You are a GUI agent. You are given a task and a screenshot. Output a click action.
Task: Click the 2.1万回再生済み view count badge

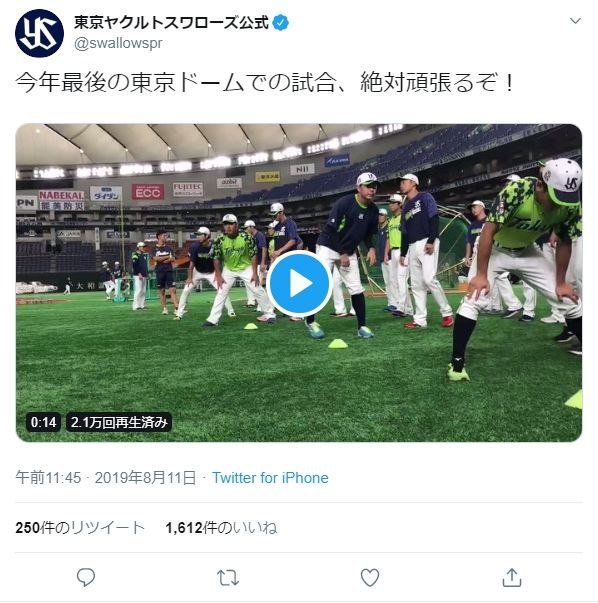click(x=119, y=422)
